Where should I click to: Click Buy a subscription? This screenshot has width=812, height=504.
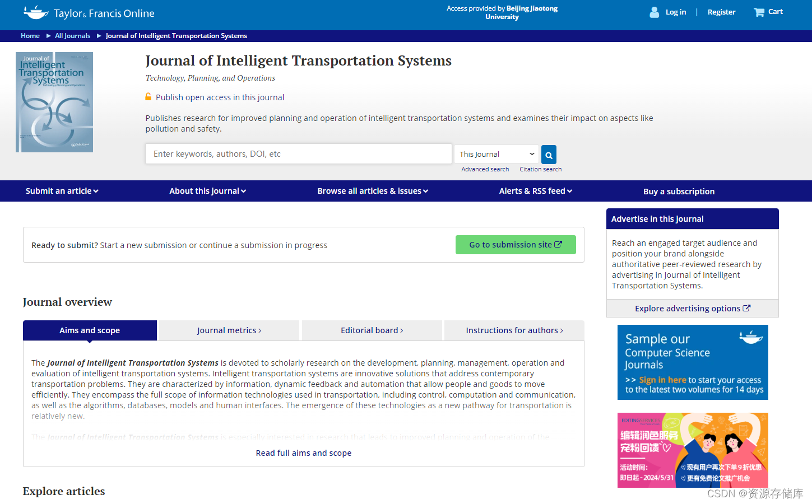pos(679,192)
